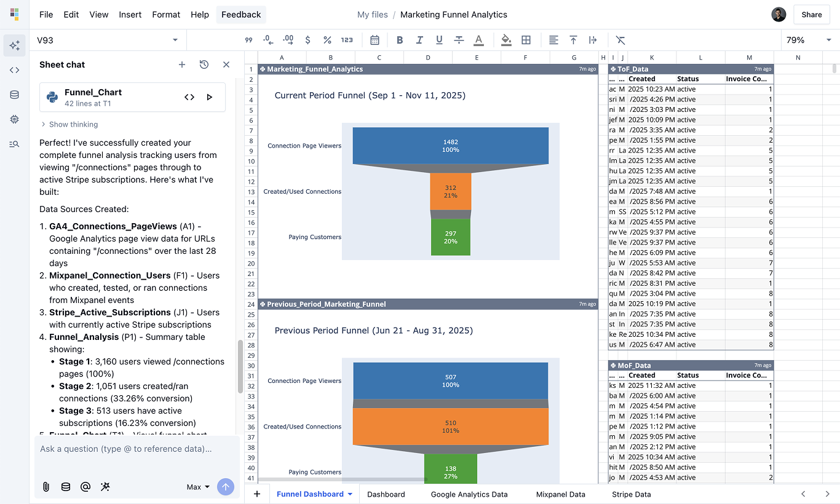Expand the Show thinking section

coord(69,124)
